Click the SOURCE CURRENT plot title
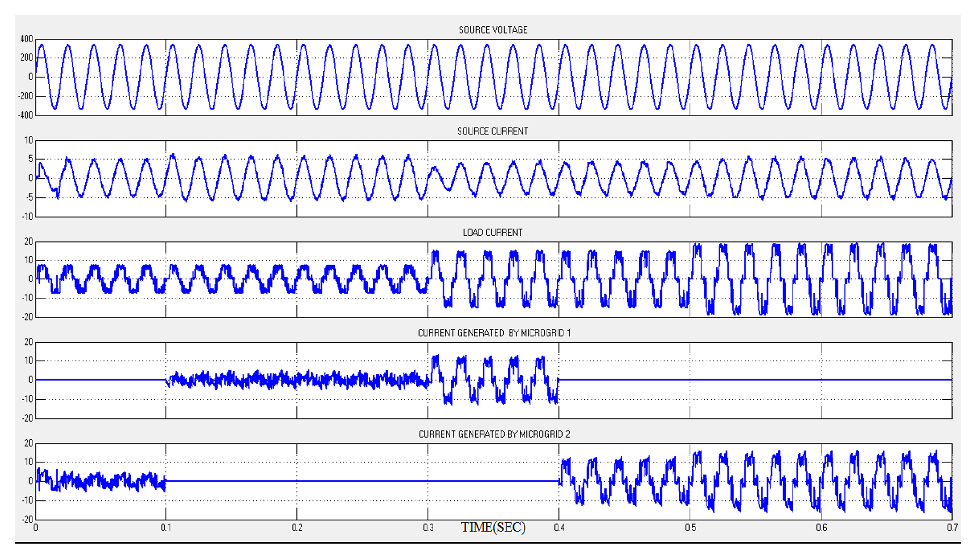This screenshot has height=560, width=978. click(x=493, y=132)
